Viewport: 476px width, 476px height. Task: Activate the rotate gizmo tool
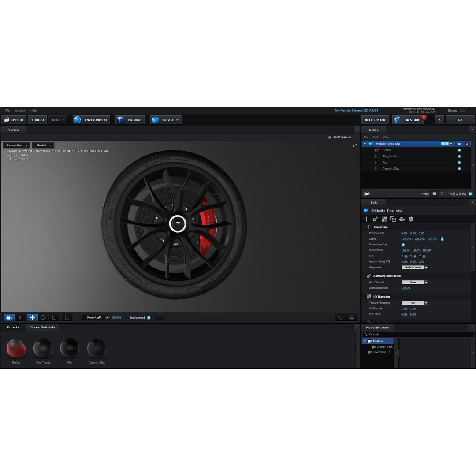pyautogui.click(x=43, y=317)
